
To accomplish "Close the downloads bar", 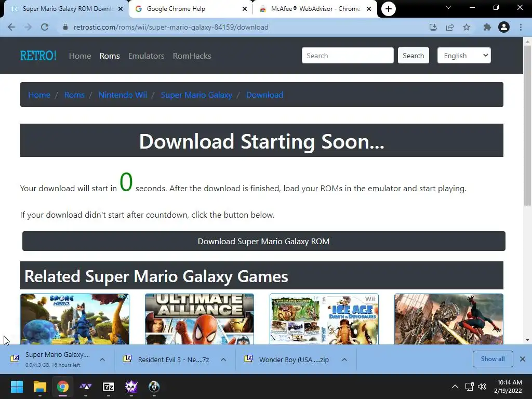I will (x=523, y=359).
